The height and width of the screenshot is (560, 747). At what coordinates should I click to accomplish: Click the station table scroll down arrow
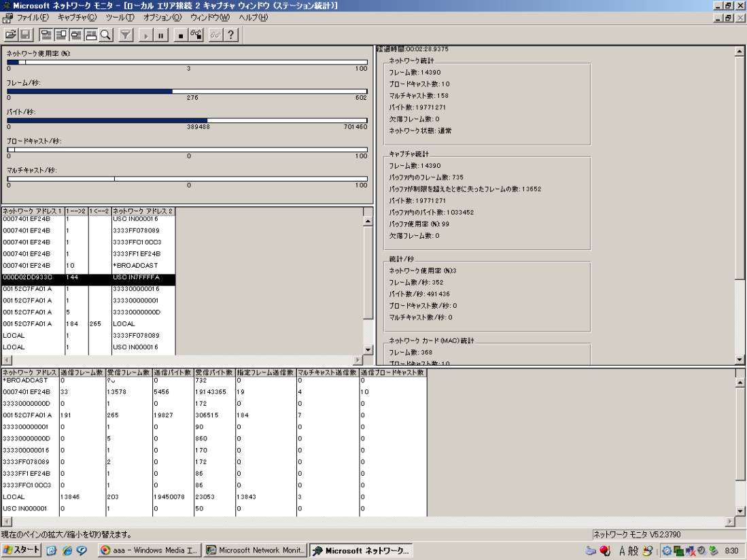[x=740, y=512]
